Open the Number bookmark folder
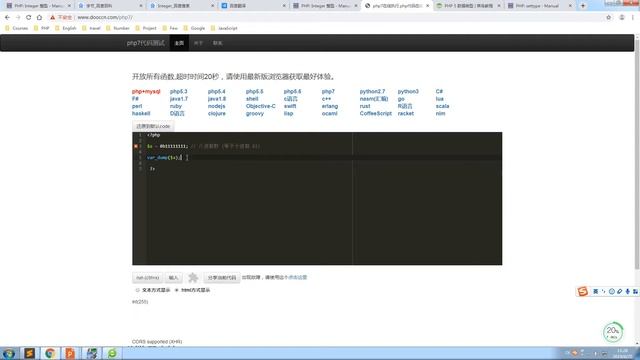The width and height of the screenshot is (640, 360). [x=118, y=28]
